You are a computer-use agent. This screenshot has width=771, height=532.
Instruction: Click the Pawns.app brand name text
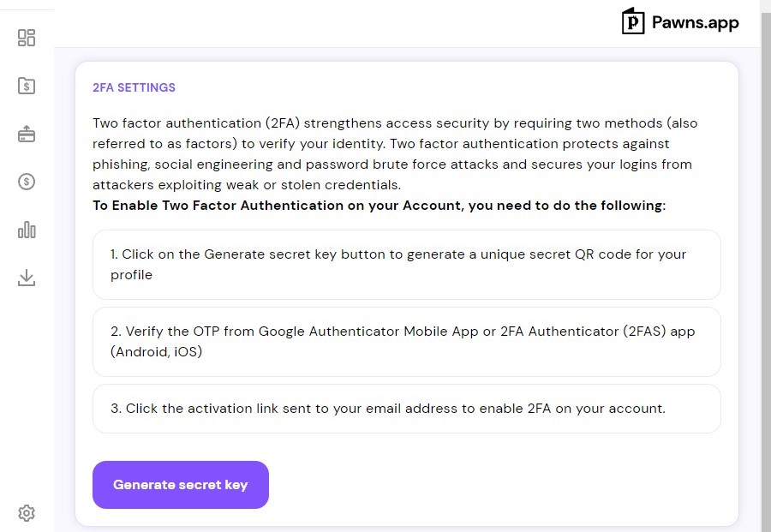[696, 22]
